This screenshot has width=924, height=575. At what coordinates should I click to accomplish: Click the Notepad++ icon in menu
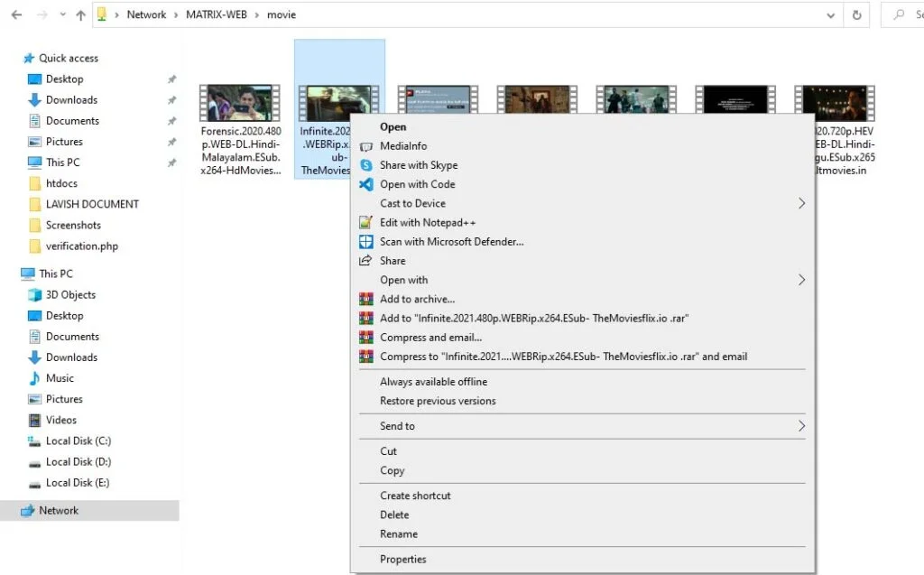point(366,222)
